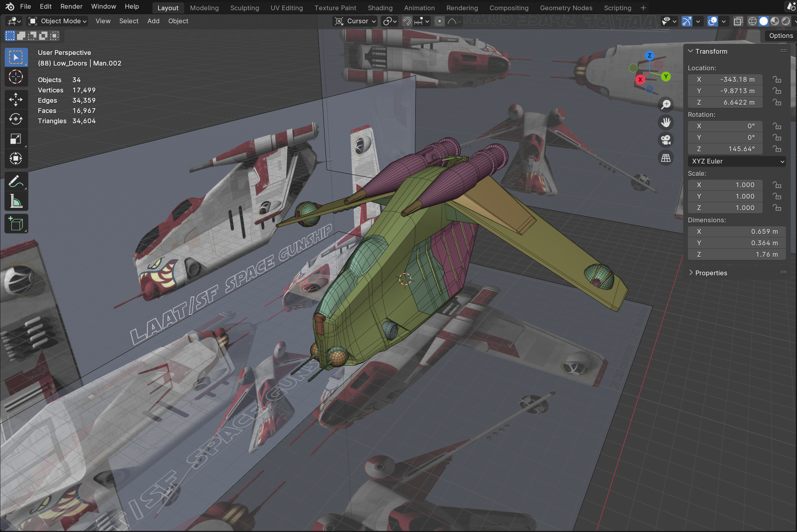
Task: Switch to Rendered viewport shading
Action: pos(786,21)
